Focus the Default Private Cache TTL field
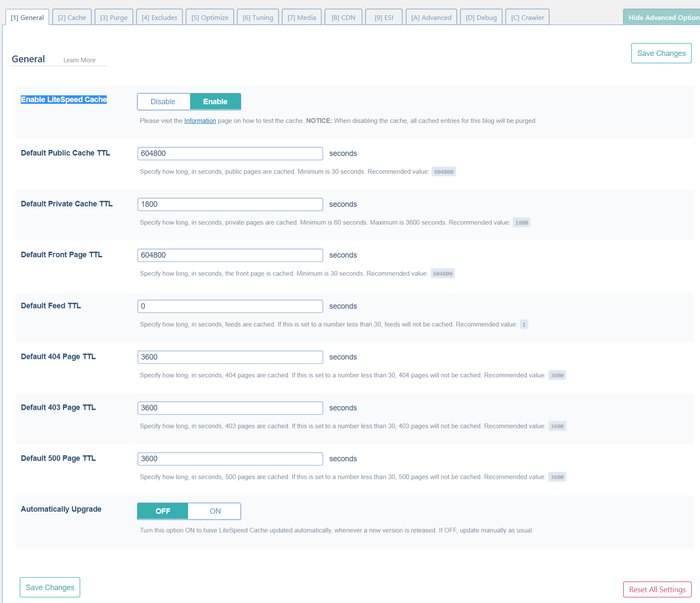Screen dimensions: 700x603 [230, 204]
